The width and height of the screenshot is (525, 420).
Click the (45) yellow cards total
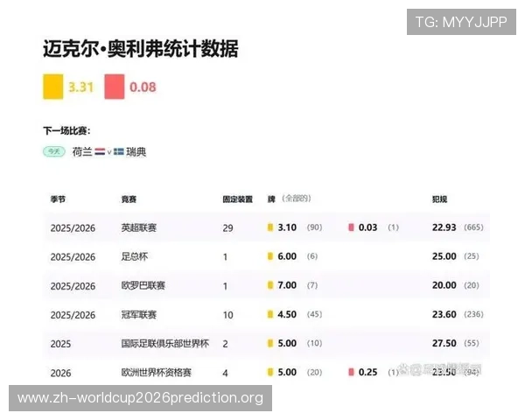(314, 314)
